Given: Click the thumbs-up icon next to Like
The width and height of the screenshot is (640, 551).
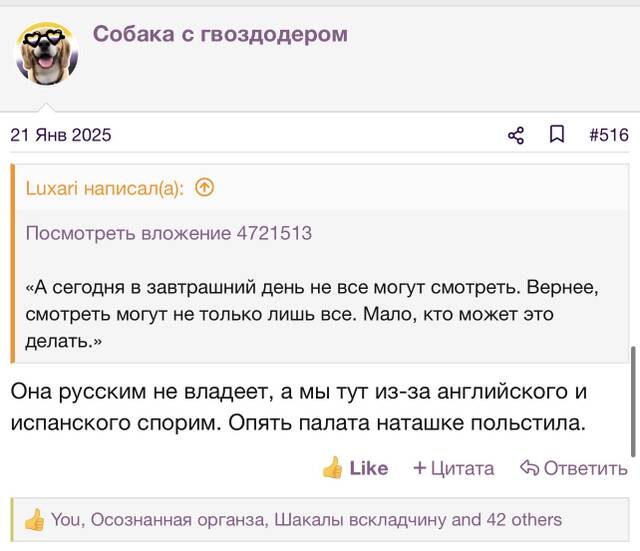Looking at the screenshot, I should [x=333, y=467].
